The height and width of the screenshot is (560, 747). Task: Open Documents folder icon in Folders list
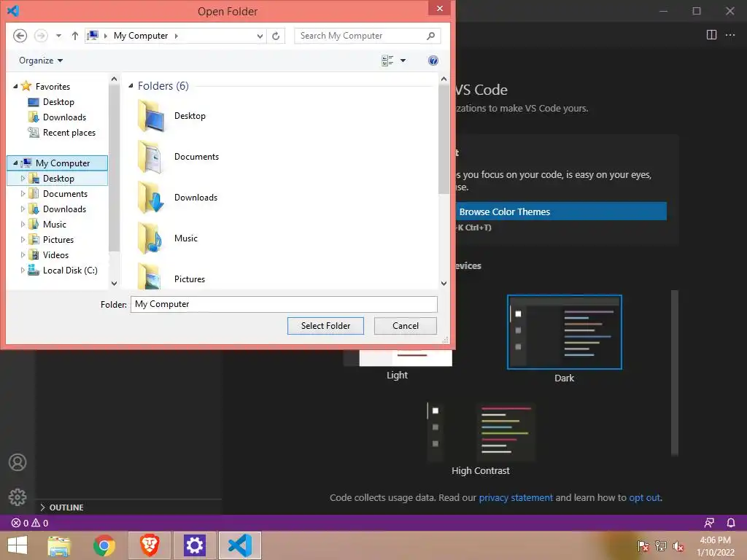click(x=151, y=157)
